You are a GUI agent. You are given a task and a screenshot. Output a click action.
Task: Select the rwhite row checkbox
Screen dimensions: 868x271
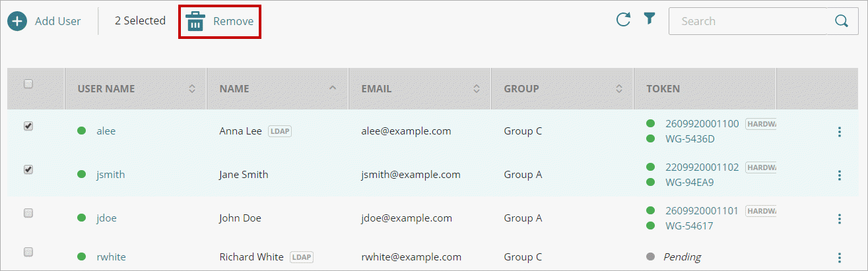pyautogui.click(x=28, y=252)
